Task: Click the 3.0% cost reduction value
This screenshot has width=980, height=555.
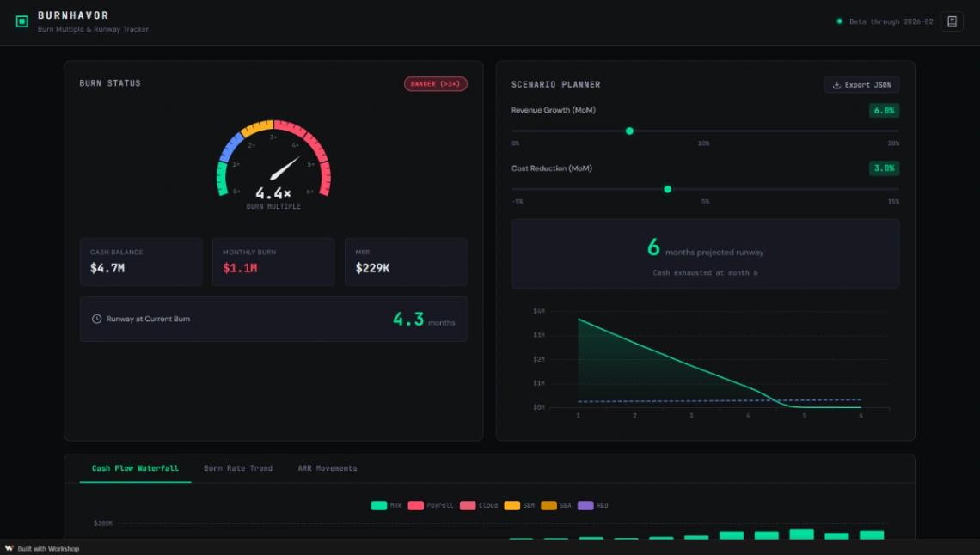Action: (884, 168)
